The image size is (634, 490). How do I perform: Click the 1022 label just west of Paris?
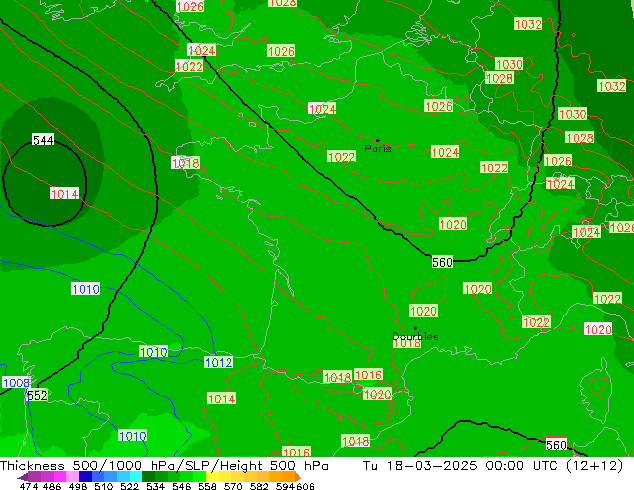(342, 157)
